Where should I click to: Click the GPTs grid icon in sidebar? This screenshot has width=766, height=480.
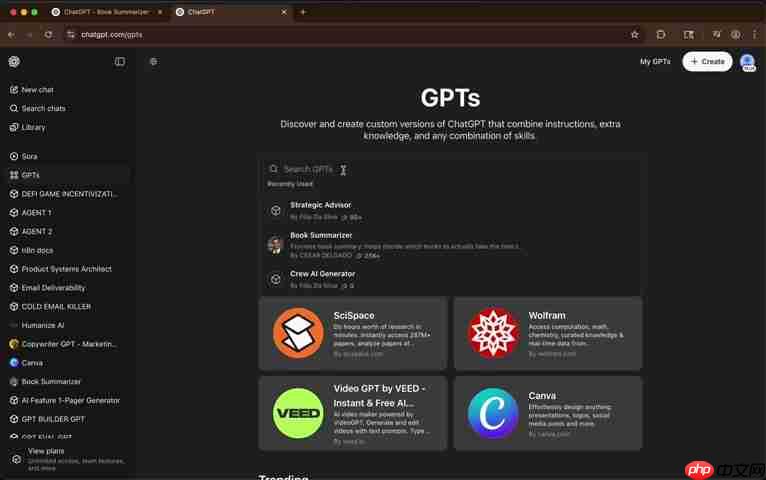[14, 175]
